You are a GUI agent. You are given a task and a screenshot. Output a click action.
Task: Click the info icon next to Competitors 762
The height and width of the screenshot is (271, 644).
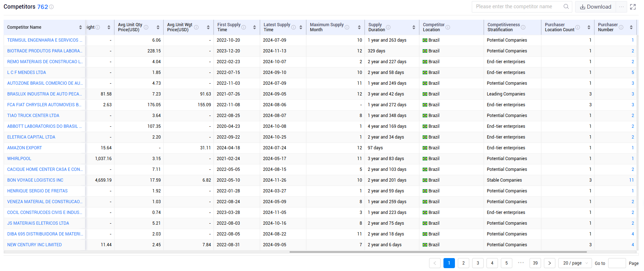(x=51, y=7)
